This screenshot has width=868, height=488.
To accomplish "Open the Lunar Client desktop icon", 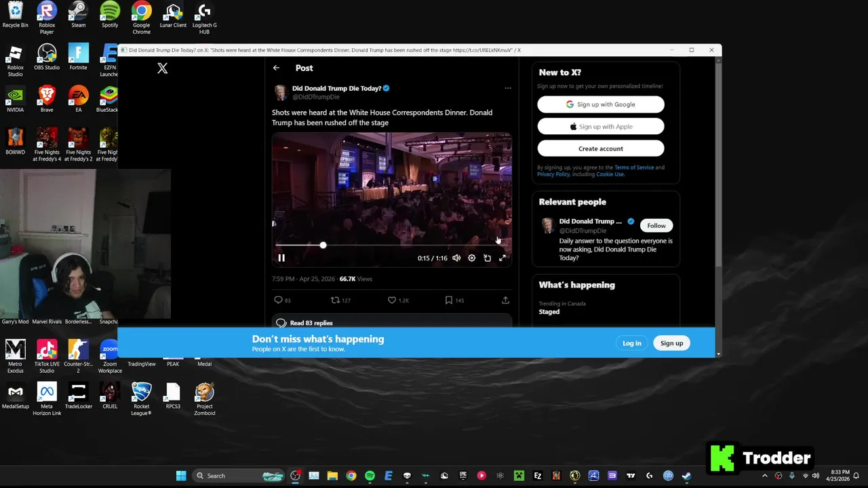I will [x=173, y=15].
